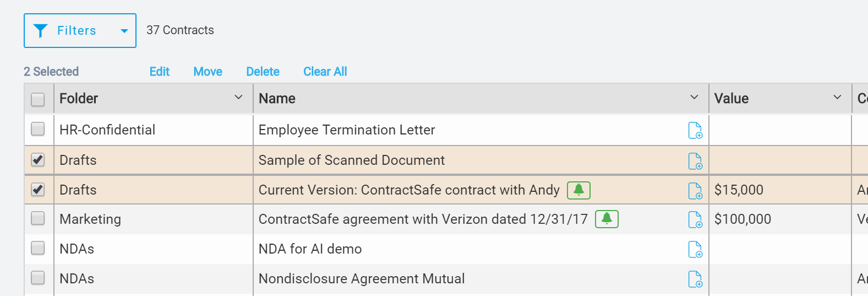The image size is (868, 296).
Task: Uncheck Sample of Scanned Document row checkbox
Action: [x=37, y=160]
